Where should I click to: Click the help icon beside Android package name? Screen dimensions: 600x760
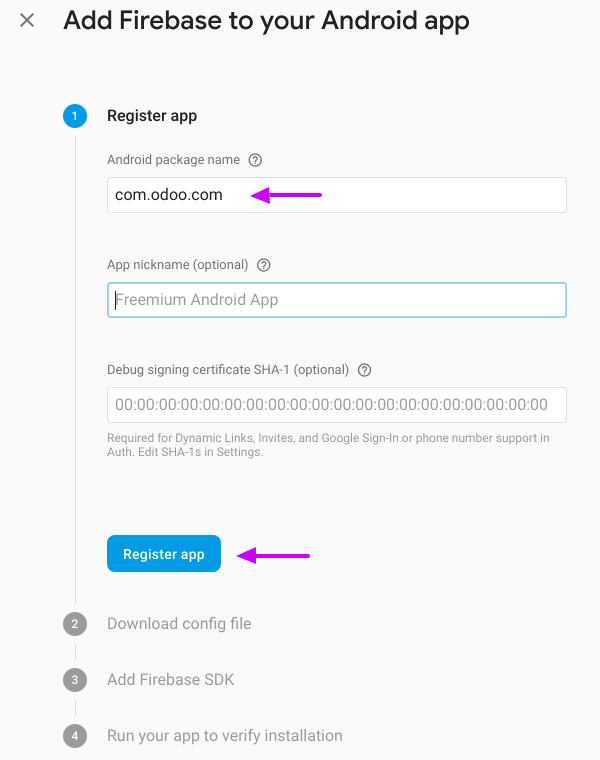point(255,160)
